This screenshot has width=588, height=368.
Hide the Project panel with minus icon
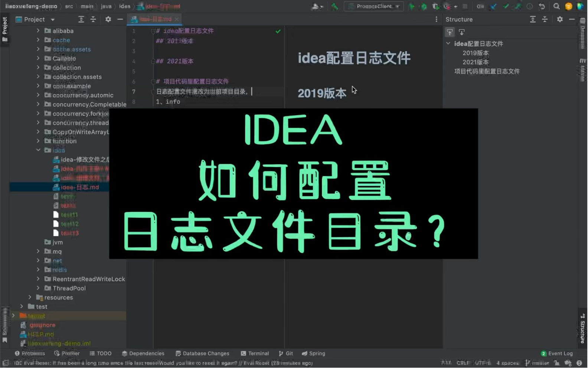tap(120, 19)
